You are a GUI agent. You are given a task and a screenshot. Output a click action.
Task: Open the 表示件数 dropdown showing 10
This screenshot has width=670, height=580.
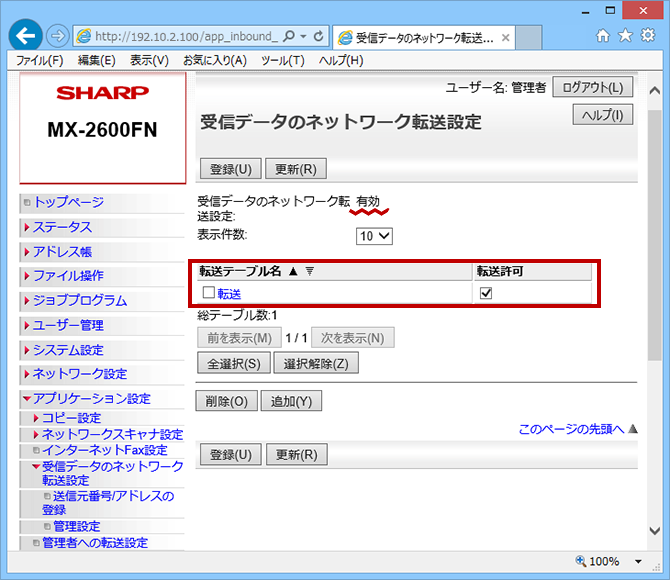pyautogui.click(x=375, y=236)
